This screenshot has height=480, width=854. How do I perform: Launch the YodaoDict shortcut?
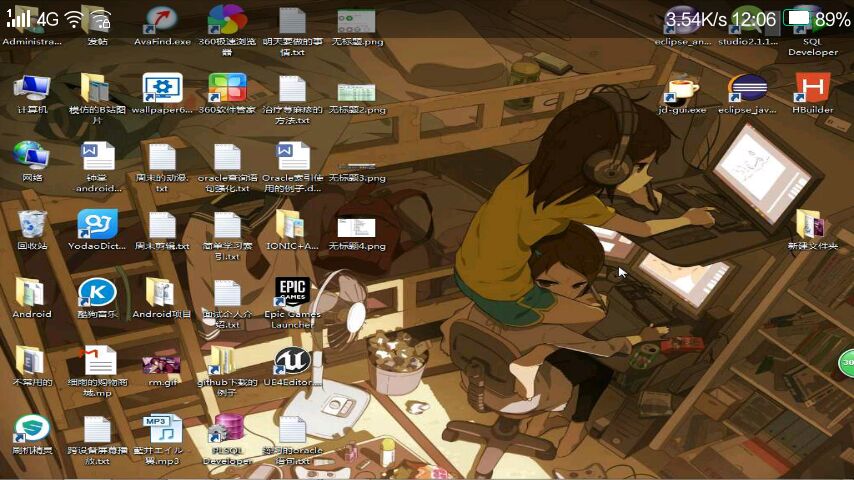coord(97,229)
